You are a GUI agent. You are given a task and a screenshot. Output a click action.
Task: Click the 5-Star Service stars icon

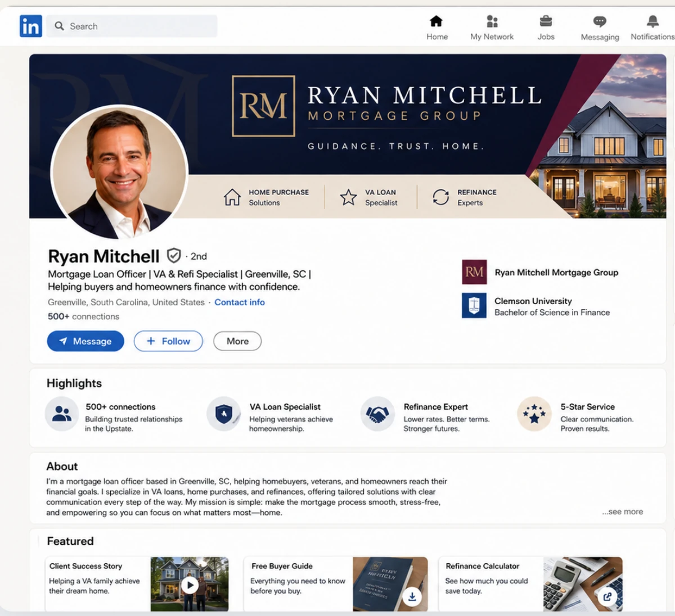[x=534, y=414]
